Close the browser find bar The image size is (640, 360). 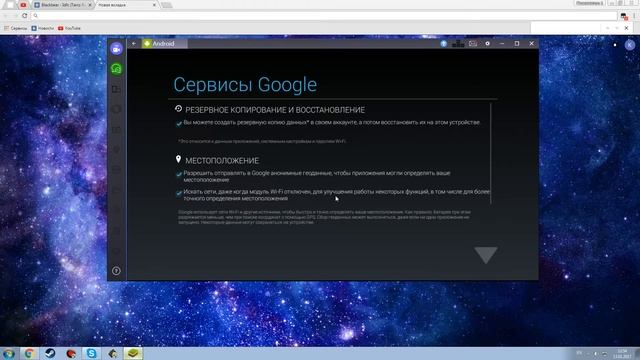pyautogui.click(x=626, y=28)
